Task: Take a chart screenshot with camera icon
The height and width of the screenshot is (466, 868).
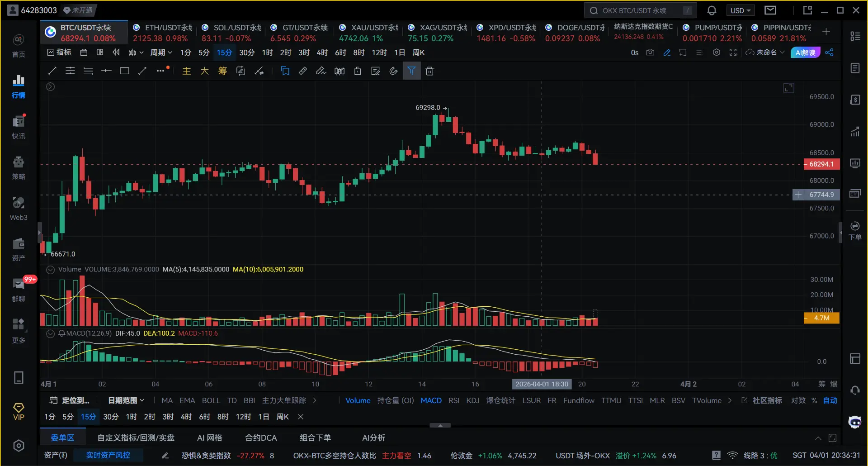Action: 650,52
